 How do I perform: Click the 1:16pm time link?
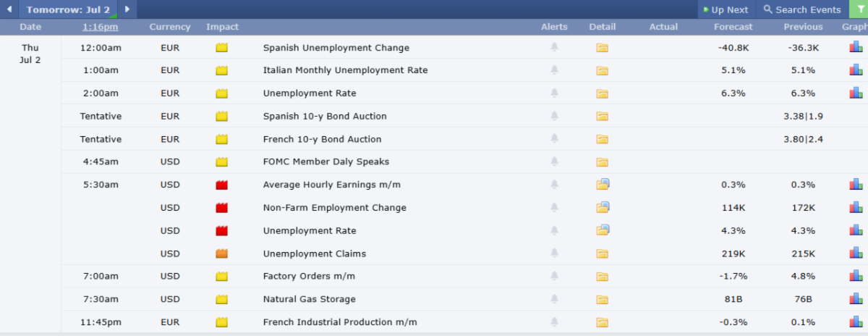[x=100, y=27]
